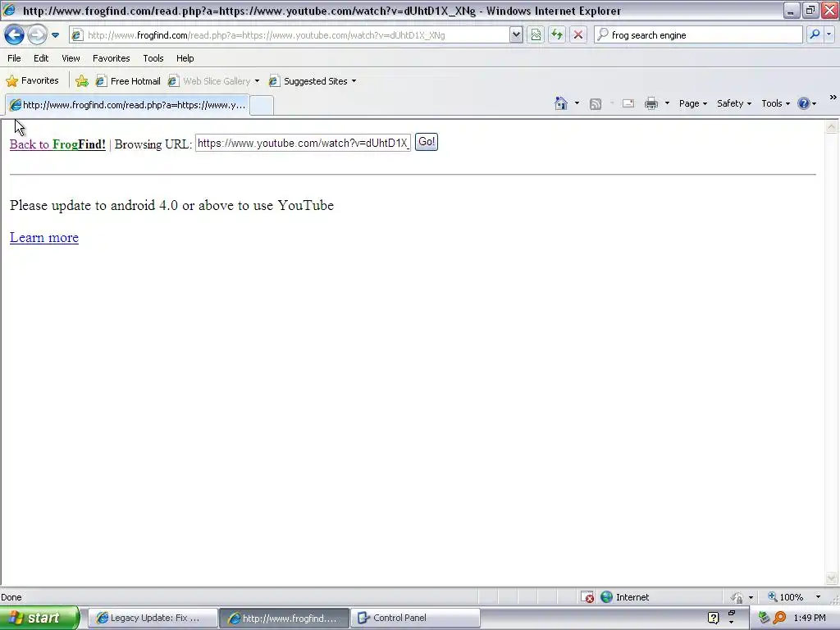Expand the address bar history dropdown
The height and width of the screenshot is (630, 840).
tap(516, 35)
